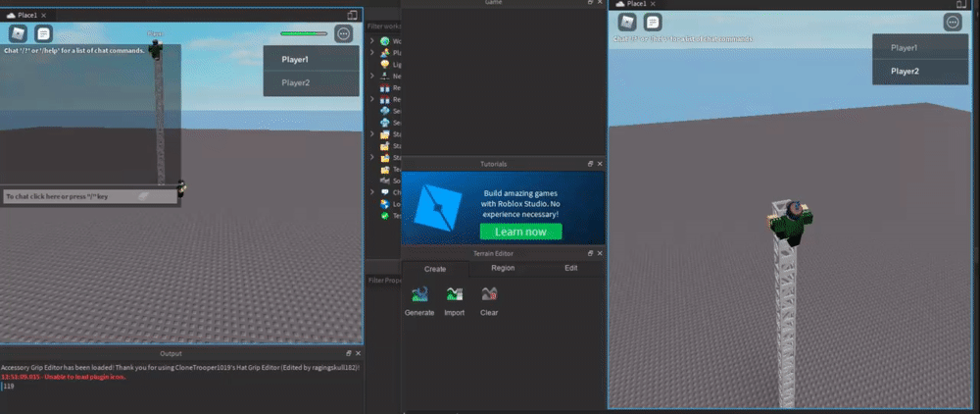Select Teams icon in Explorer tree

click(x=385, y=169)
